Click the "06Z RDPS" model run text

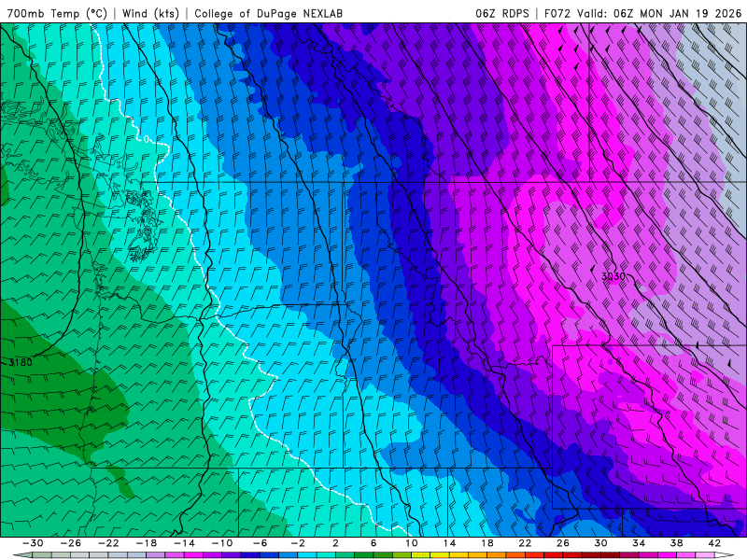pos(502,13)
